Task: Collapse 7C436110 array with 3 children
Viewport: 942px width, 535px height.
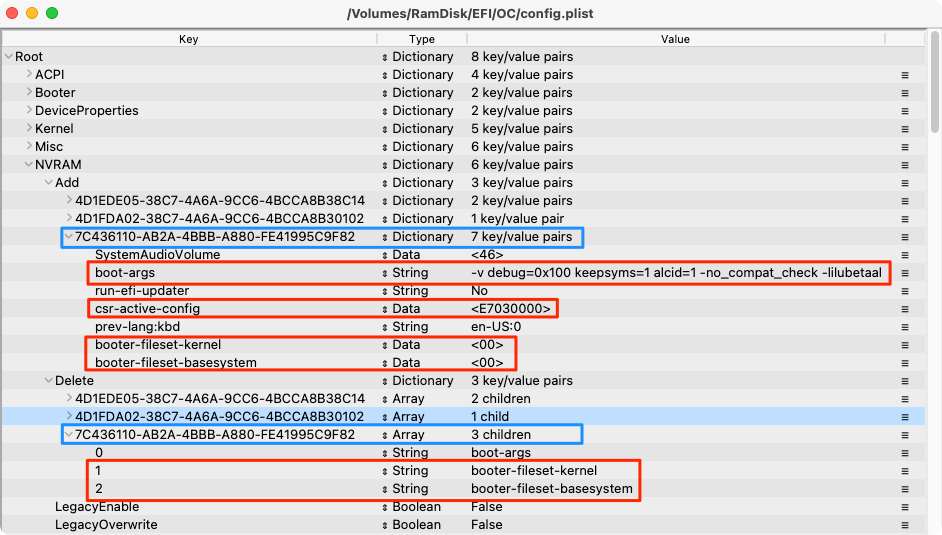Action: tap(69, 435)
